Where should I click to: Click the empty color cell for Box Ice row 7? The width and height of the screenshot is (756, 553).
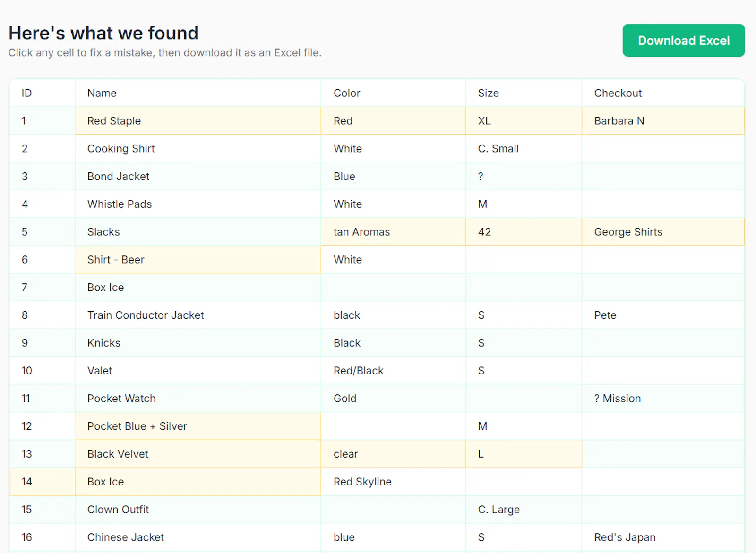click(x=393, y=288)
